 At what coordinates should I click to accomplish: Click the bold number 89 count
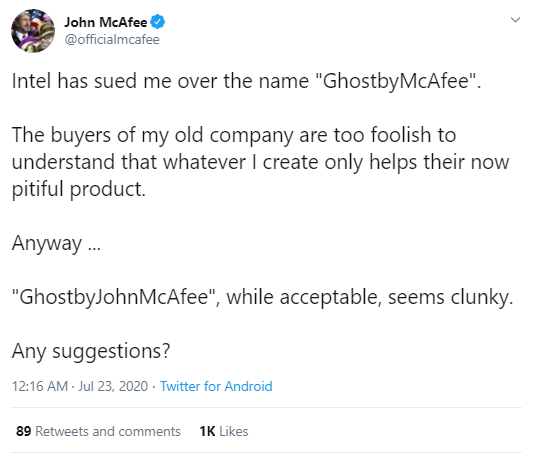click(x=23, y=431)
